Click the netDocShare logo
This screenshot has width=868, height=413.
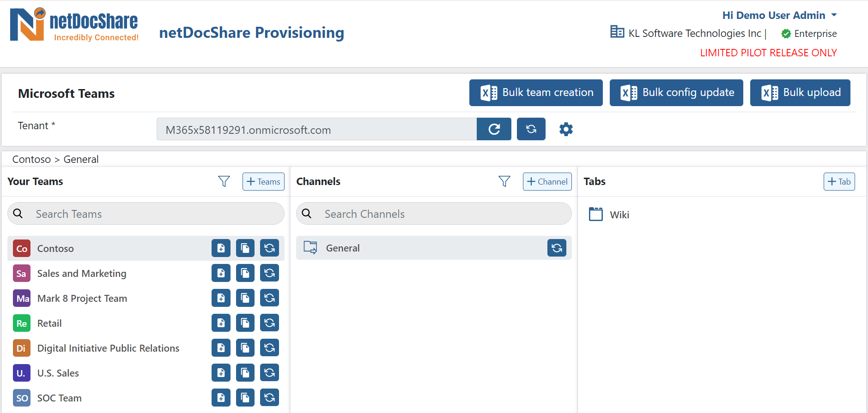[x=74, y=25]
